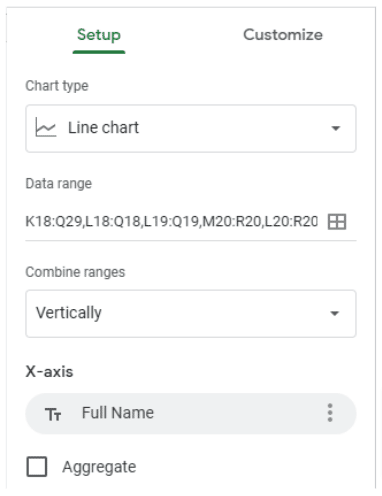This screenshot has height=496, width=382.
Task: Click the select data range grid icon
Action: [337, 222]
